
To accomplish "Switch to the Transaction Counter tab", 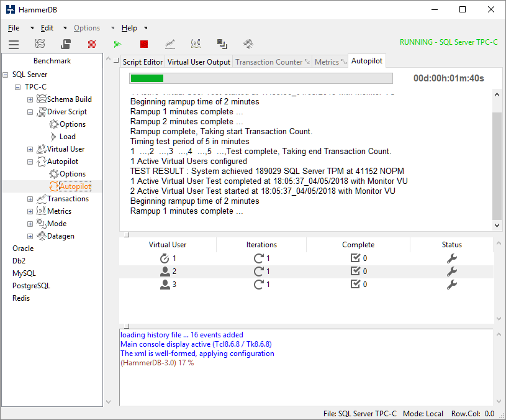I will click(272, 62).
